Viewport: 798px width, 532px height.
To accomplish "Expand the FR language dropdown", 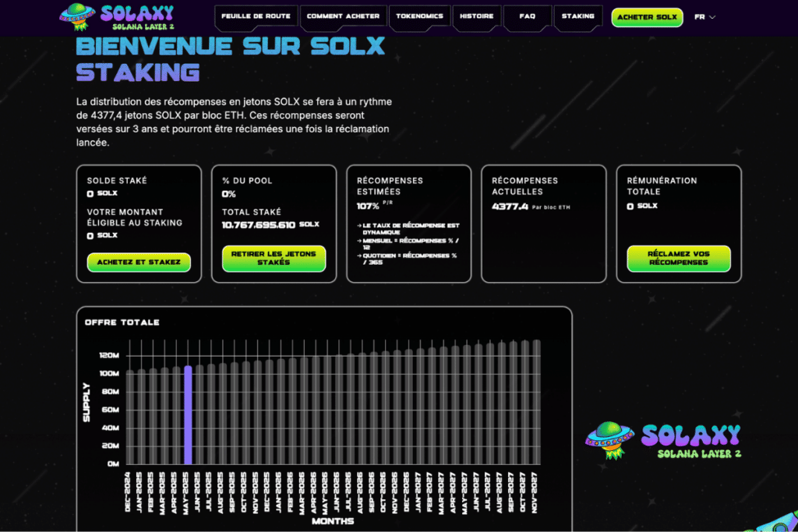I will pos(704,17).
